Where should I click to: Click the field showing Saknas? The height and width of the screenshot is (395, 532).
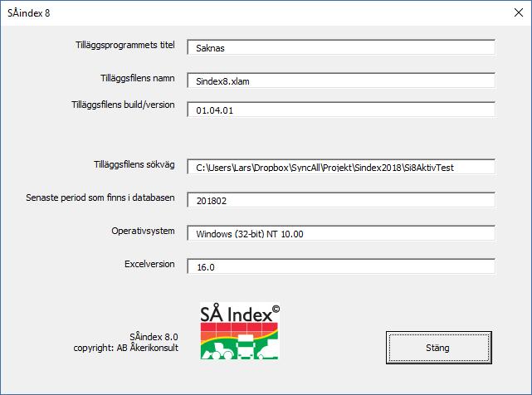(341, 47)
